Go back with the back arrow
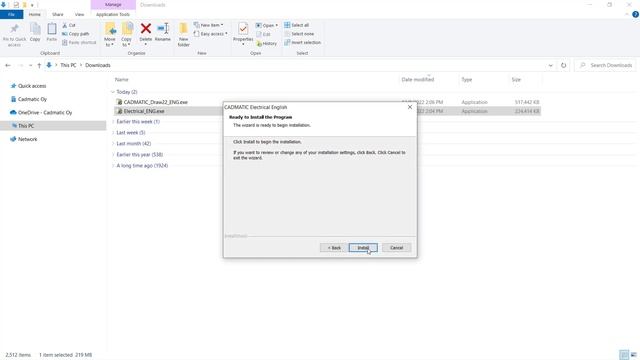 [x=8, y=65]
